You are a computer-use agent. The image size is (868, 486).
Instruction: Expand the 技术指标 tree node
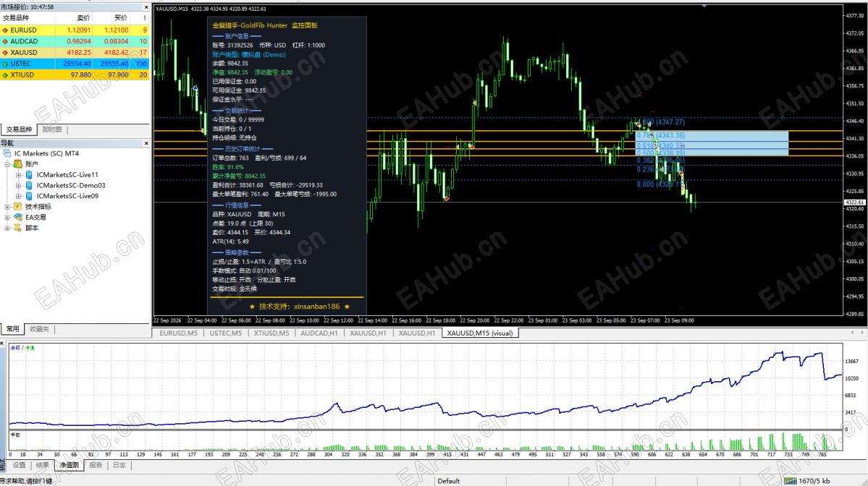point(7,207)
